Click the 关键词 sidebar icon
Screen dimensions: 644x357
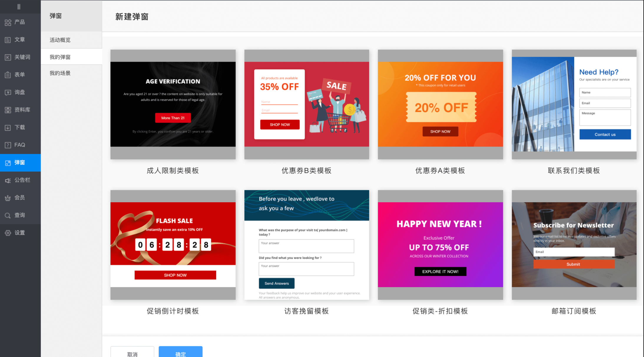(x=20, y=57)
